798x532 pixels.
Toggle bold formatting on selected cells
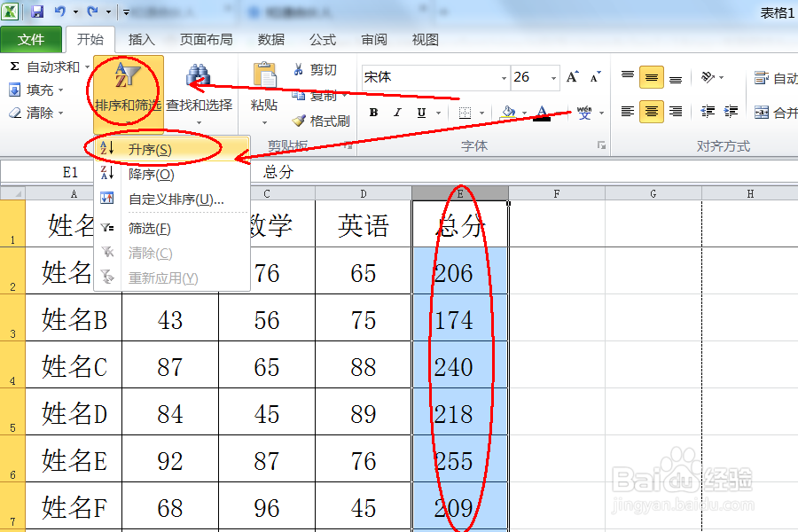(x=373, y=112)
